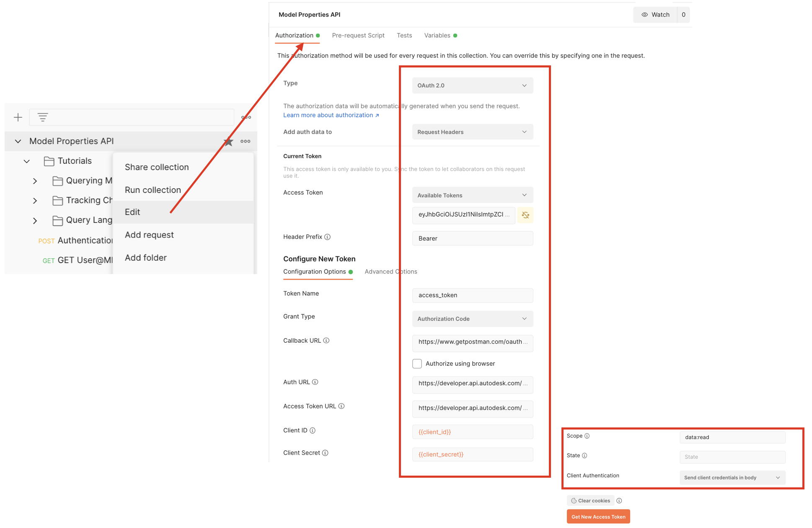Enable the Authorize using browser checkbox

point(417,364)
